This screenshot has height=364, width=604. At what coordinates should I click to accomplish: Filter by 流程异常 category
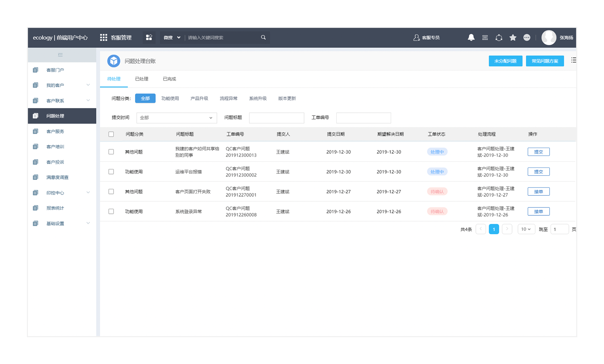(228, 98)
